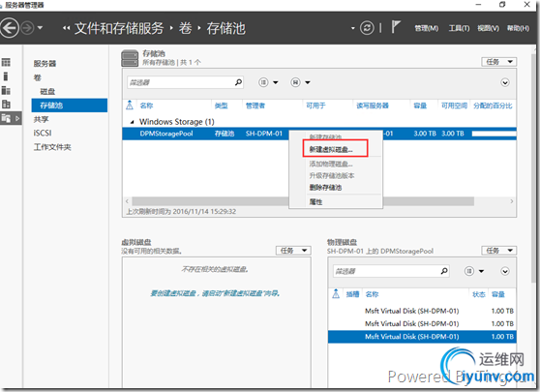
Task: Click the forward navigation arrow
Action: pyautogui.click(x=27, y=28)
